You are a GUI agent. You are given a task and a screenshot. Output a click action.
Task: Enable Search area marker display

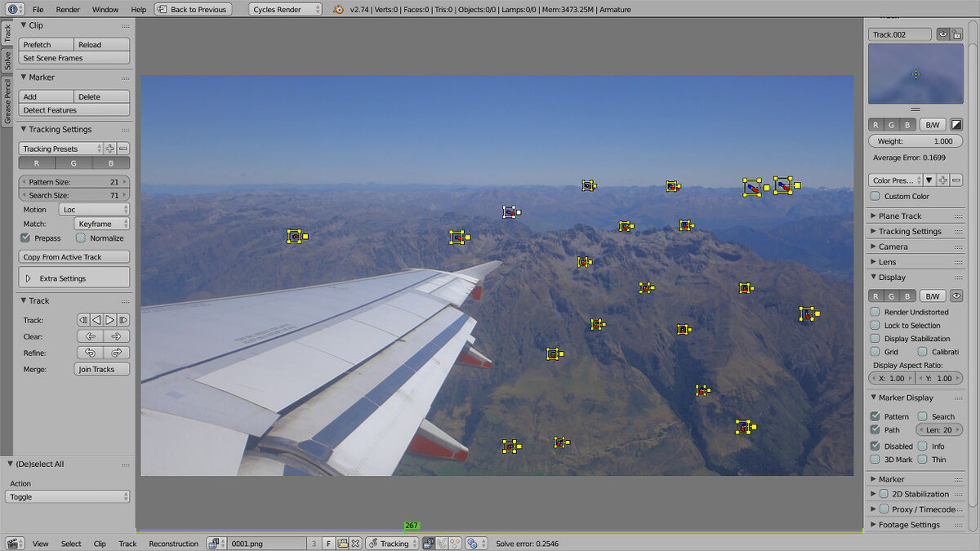[922, 416]
